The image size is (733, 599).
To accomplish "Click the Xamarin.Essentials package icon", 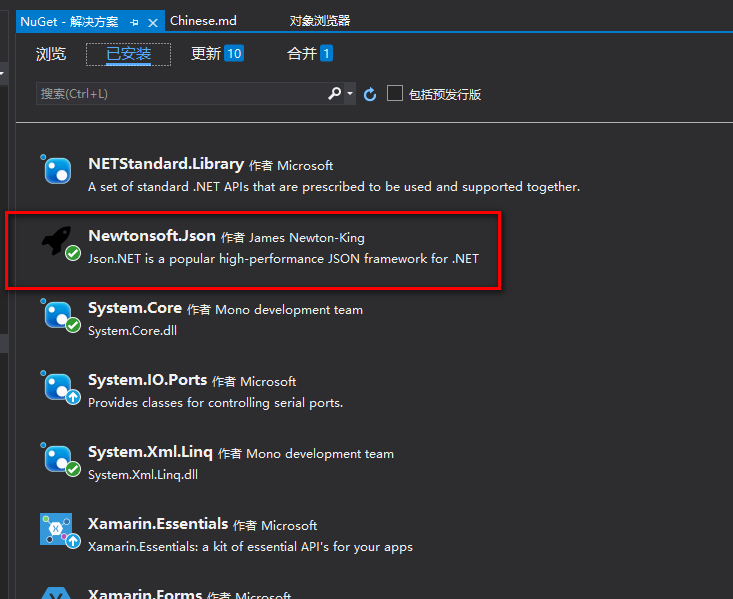I will point(57,530).
